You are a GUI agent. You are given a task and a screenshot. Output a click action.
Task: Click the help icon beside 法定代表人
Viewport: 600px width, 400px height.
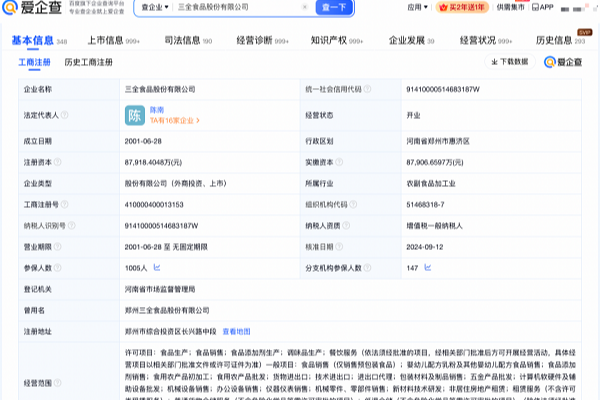(x=65, y=115)
